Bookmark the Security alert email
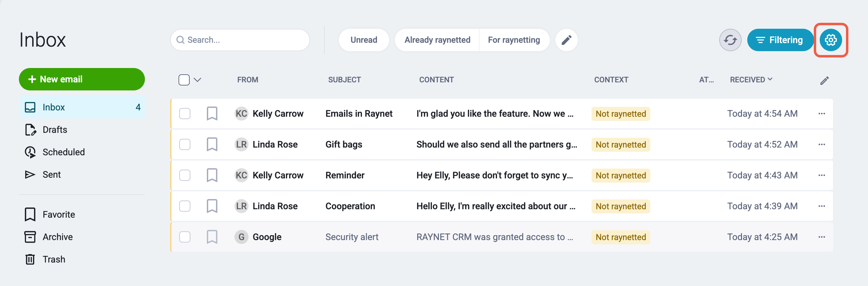Viewport: 868px width, 286px height. 212,237
